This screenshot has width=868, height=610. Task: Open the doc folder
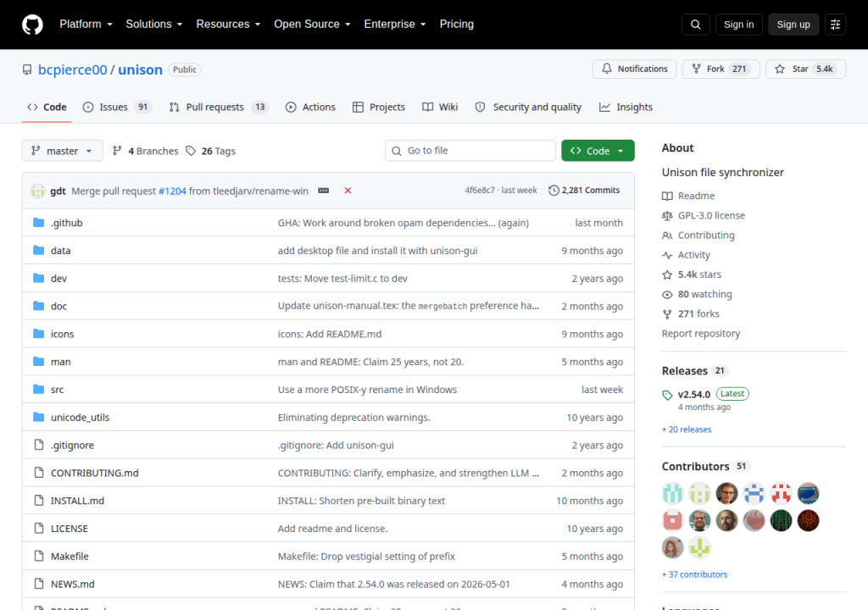coord(58,306)
